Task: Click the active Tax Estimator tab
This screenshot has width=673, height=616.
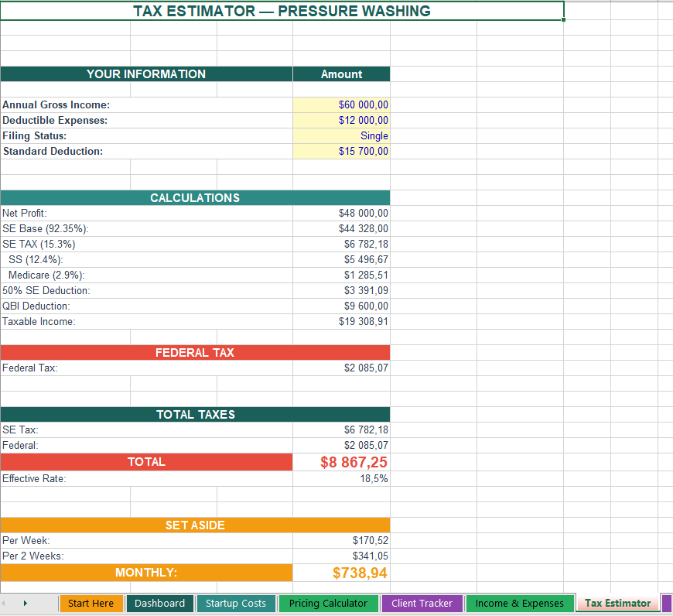Action: pos(617,603)
